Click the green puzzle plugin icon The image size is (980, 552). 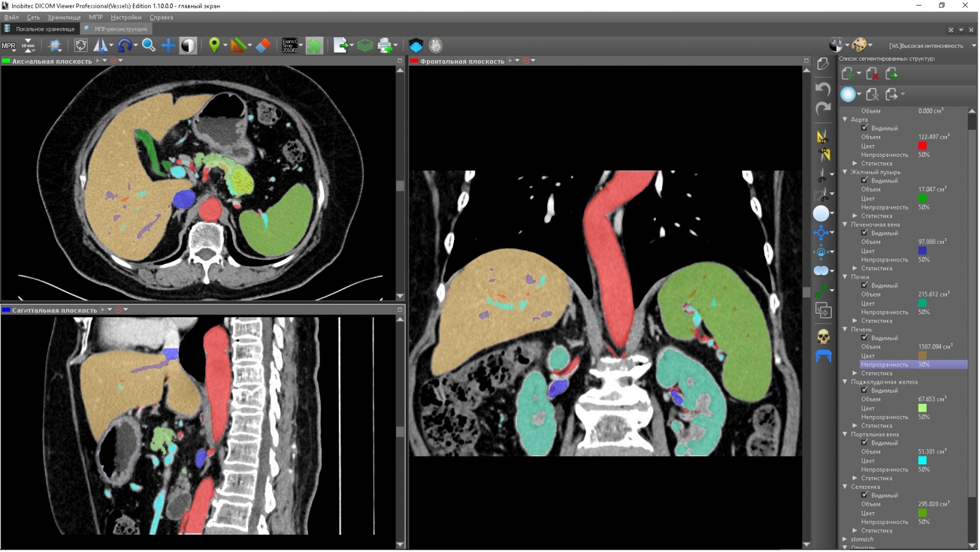coord(314,45)
